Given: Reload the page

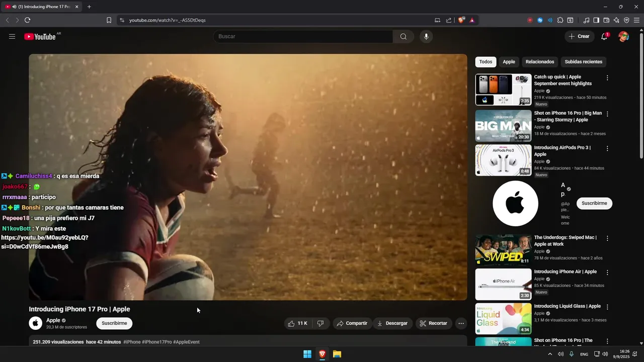Looking at the screenshot, I should tap(27, 20).
